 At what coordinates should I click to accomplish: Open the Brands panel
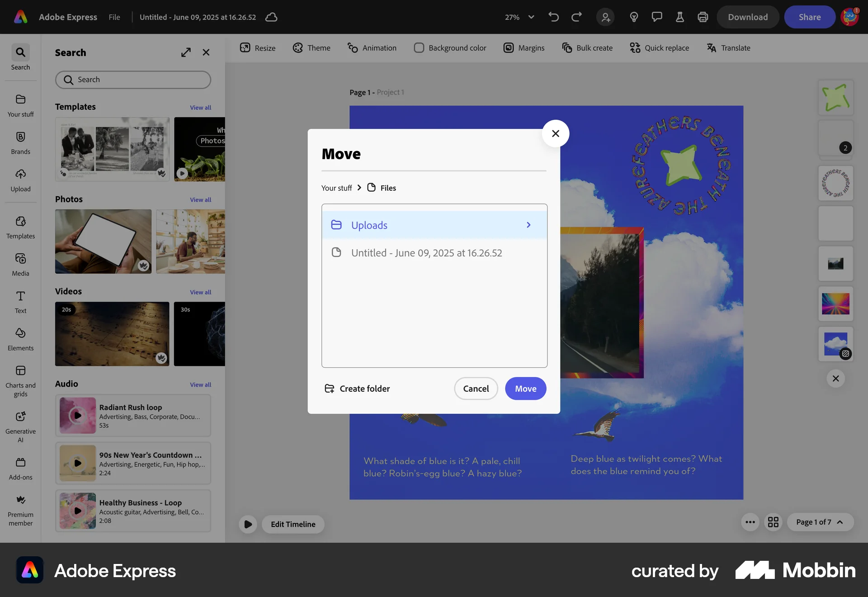(x=20, y=142)
